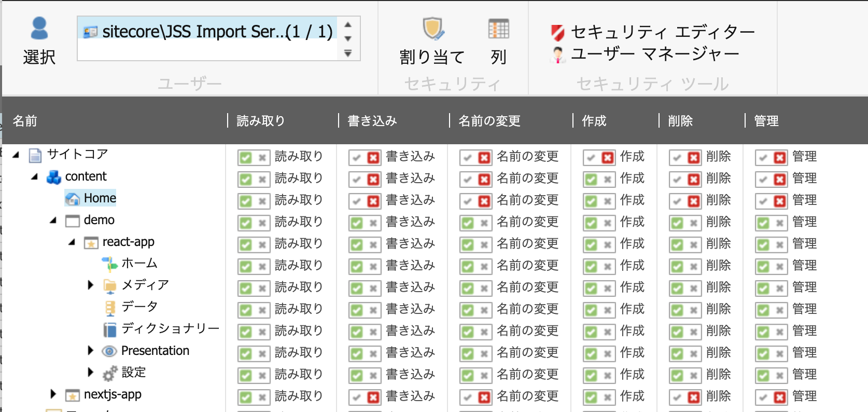The height and width of the screenshot is (412, 868).
Task: Click the 名前の変更 column header
Action: [489, 121]
